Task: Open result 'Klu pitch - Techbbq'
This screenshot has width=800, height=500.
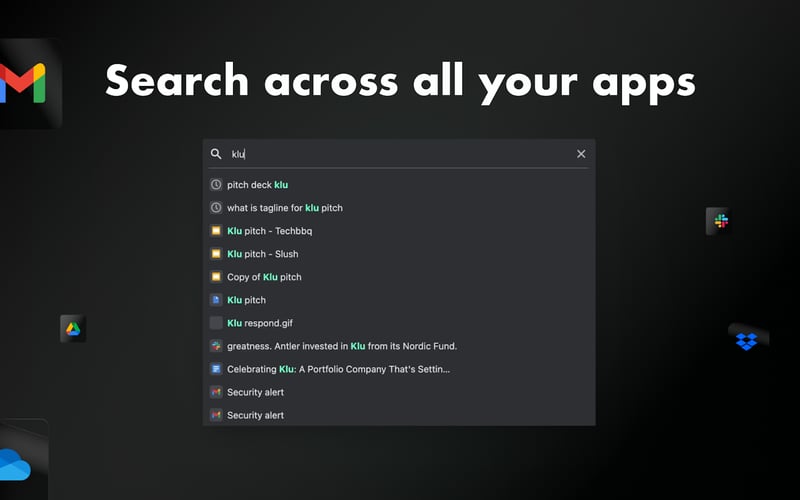Action: pos(269,231)
